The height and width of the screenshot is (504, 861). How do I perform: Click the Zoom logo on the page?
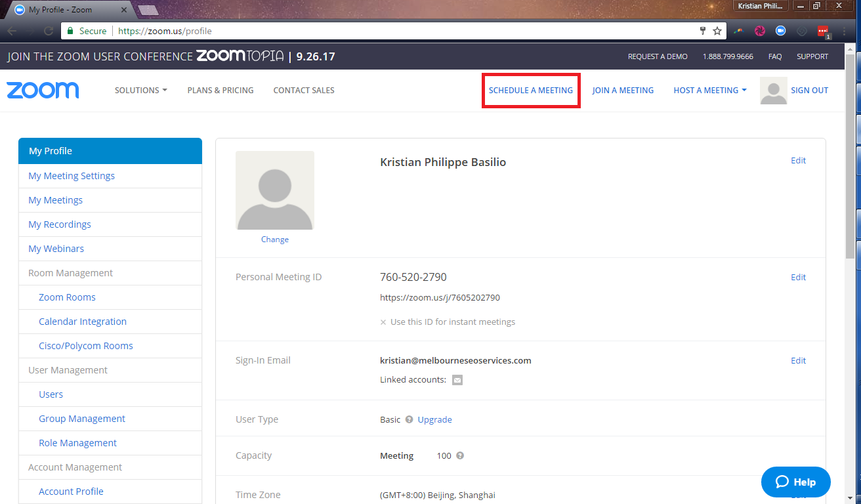pos(43,91)
